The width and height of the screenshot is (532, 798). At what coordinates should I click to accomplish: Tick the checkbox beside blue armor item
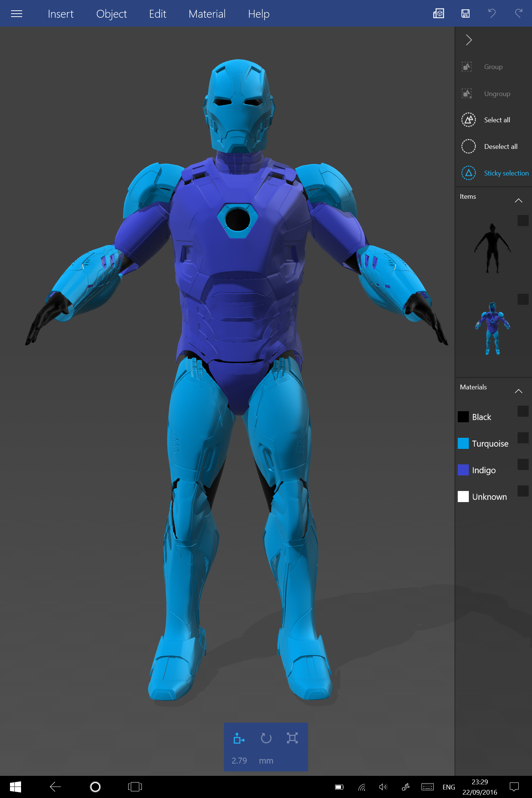tap(523, 299)
